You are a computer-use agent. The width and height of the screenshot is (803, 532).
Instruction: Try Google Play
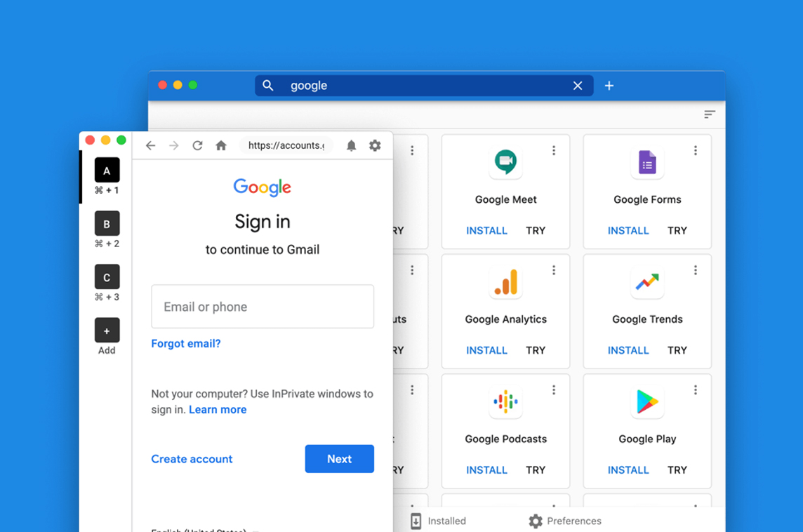[x=677, y=470]
